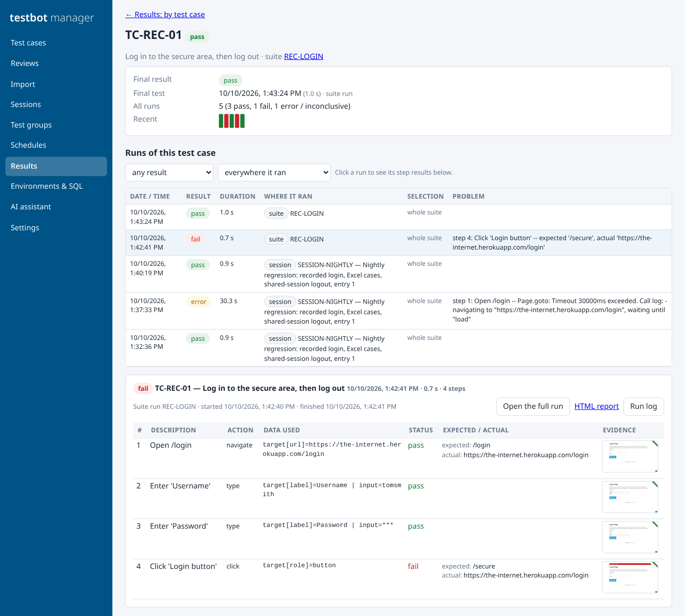The width and height of the screenshot is (685, 616).
Task: Select Results in the sidebar
Action: [x=56, y=166]
